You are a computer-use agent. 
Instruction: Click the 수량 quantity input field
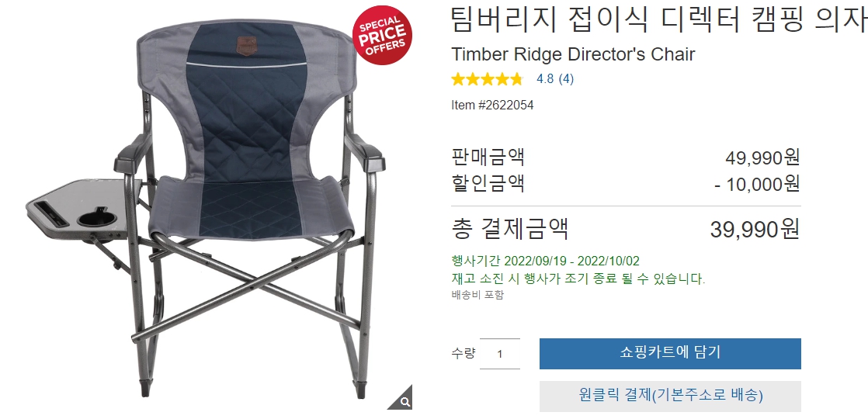tap(500, 354)
